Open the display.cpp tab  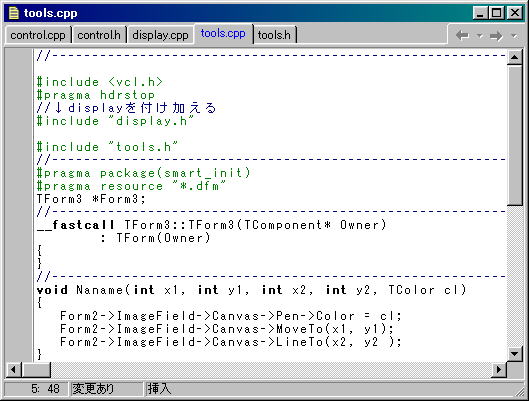pos(160,35)
